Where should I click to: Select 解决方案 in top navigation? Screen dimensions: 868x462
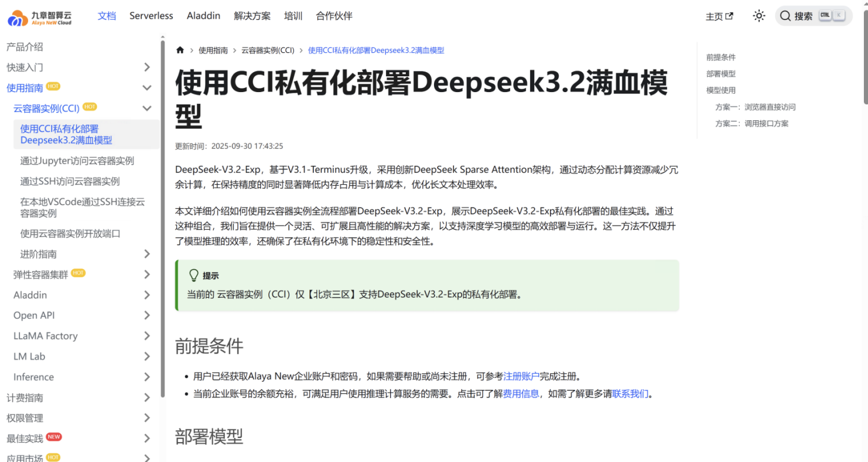tap(252, 16)
